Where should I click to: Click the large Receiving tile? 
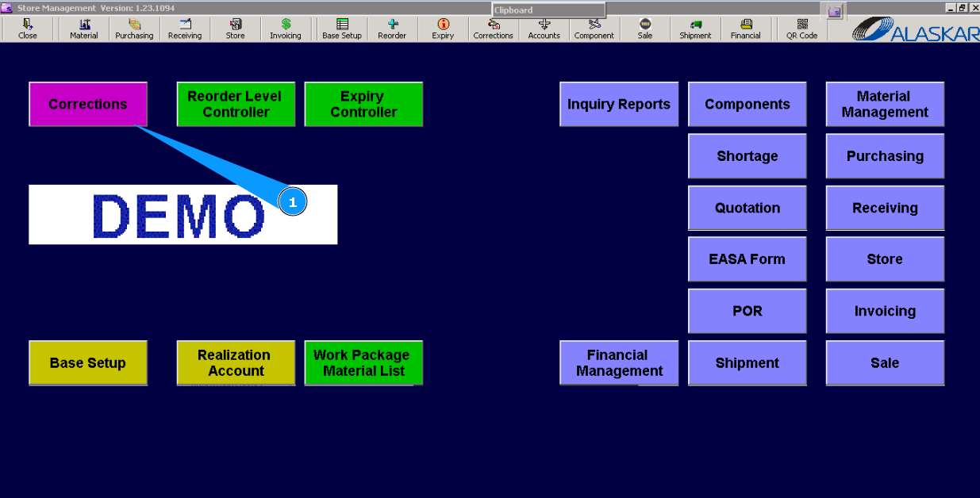point(885,208)
